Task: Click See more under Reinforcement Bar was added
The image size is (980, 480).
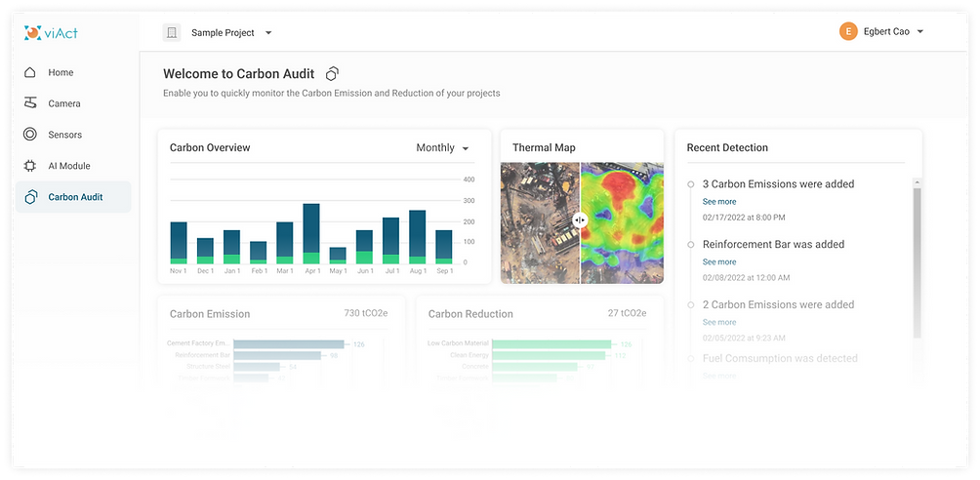Action: (x=719, y=261)
